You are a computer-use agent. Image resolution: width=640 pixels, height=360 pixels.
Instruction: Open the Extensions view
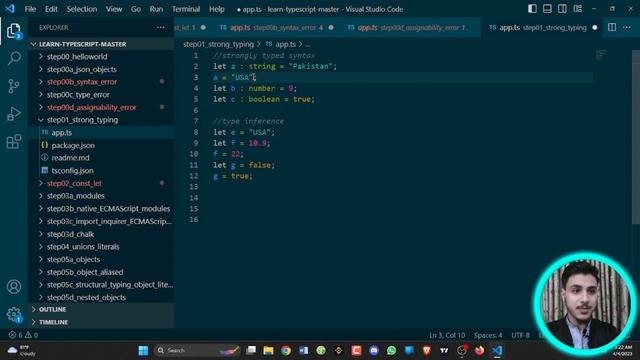point(13,142)
